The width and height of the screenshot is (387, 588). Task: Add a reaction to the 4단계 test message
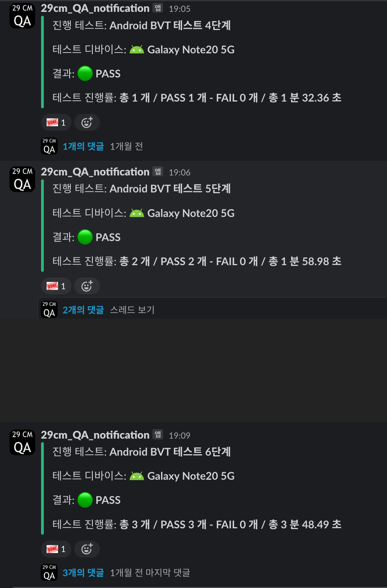[87, 122]
